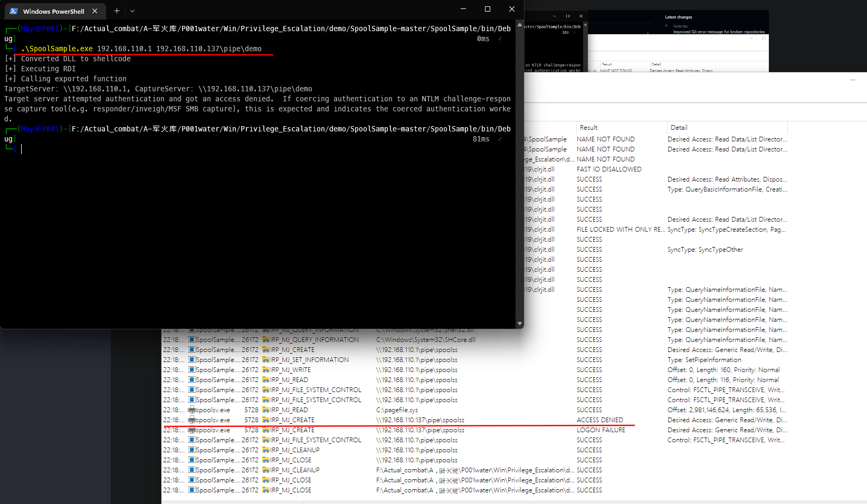Click the PowerShell scrollbar down arrow
The height and width of the screenshot is (504, 867).
[x=520, y=324]
